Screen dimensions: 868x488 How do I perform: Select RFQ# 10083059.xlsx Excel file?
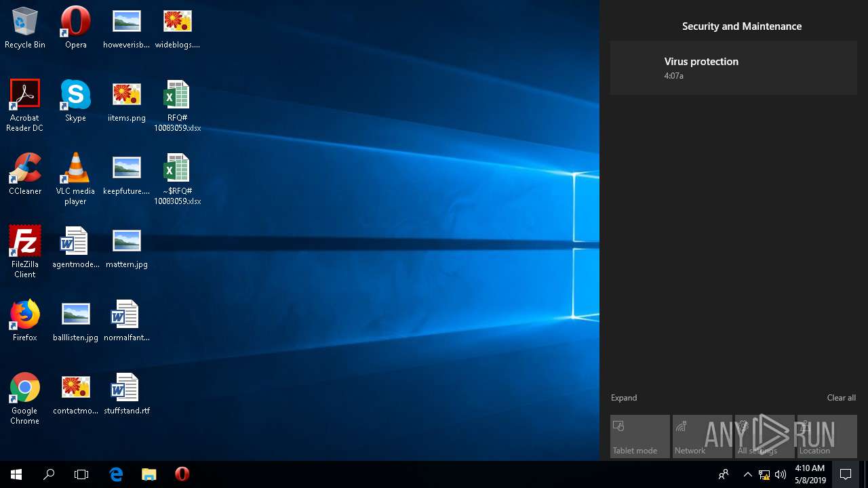pos(178,106)
